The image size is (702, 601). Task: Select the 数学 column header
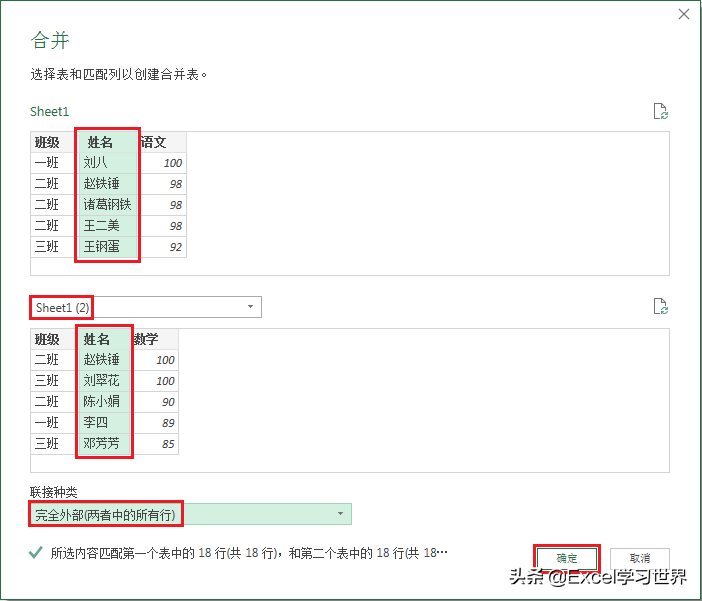(154, 339)
